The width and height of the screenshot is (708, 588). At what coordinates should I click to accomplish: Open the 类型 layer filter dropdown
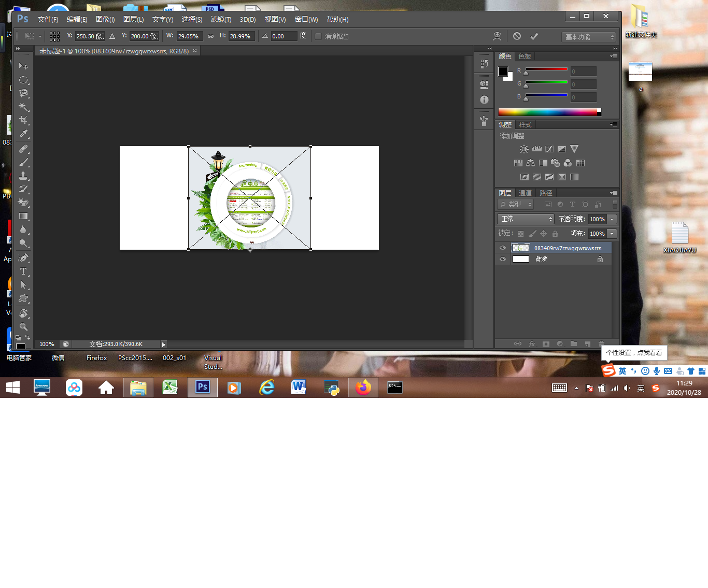pos(515,205)
